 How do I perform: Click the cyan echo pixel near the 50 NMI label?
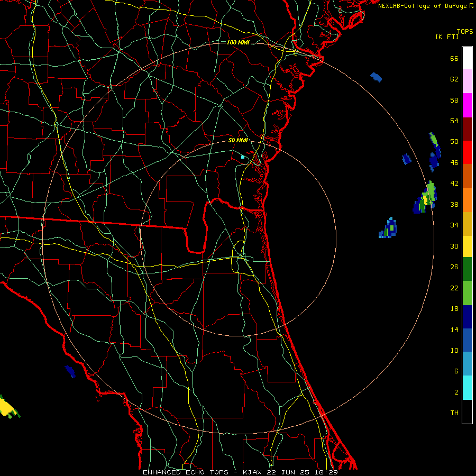243,157
